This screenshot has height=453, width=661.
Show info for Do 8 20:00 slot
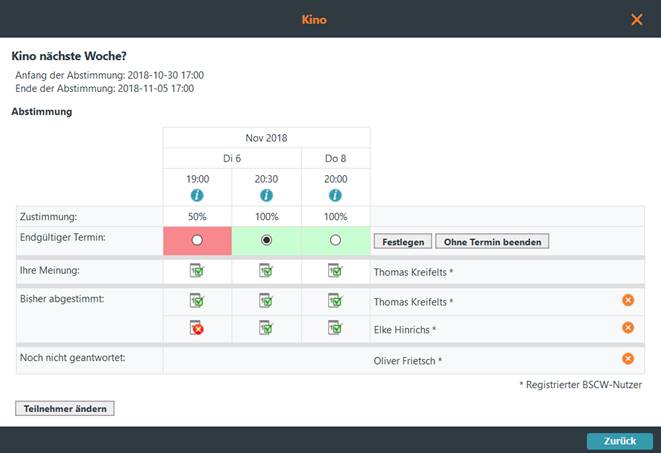(335, 195)
